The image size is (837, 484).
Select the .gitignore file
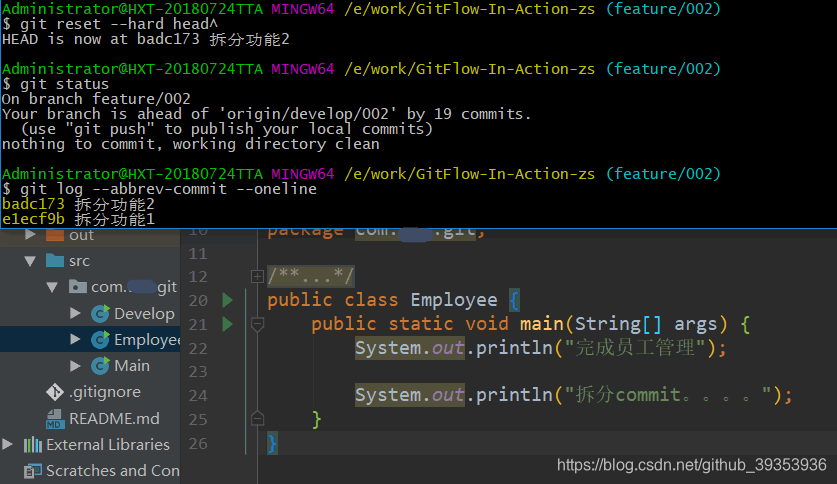point(105,392)
